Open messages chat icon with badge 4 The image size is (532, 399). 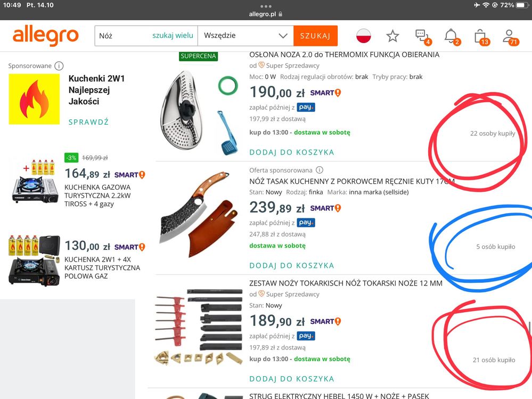423,36
